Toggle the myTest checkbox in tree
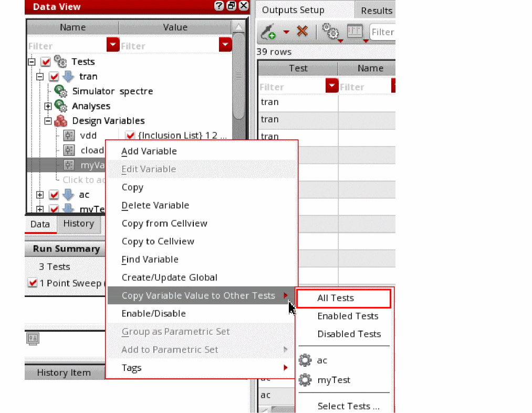532x413 pixels. [x=54, y=209]
